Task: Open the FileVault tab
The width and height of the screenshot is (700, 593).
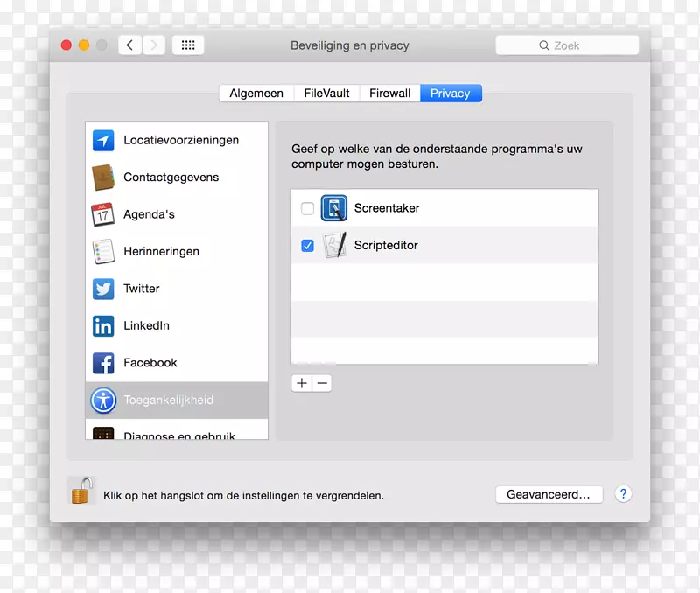Action: point(325,93)
